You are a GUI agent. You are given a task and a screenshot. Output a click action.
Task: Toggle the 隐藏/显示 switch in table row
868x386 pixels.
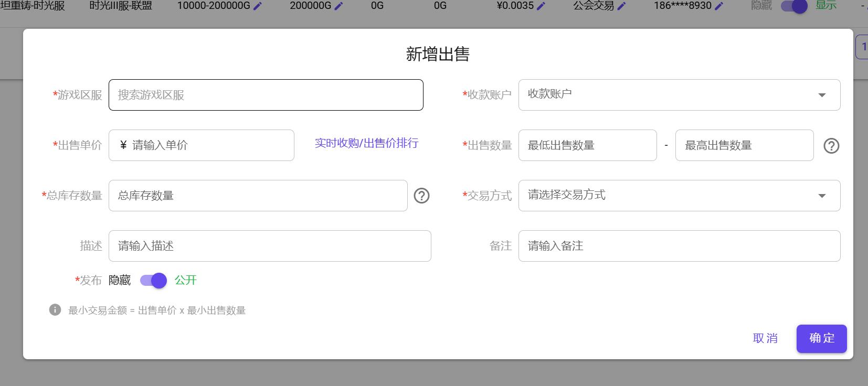pos(793,6)
